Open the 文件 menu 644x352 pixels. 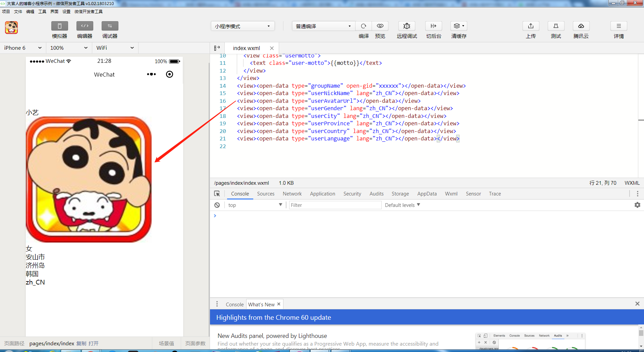(18, 11)
